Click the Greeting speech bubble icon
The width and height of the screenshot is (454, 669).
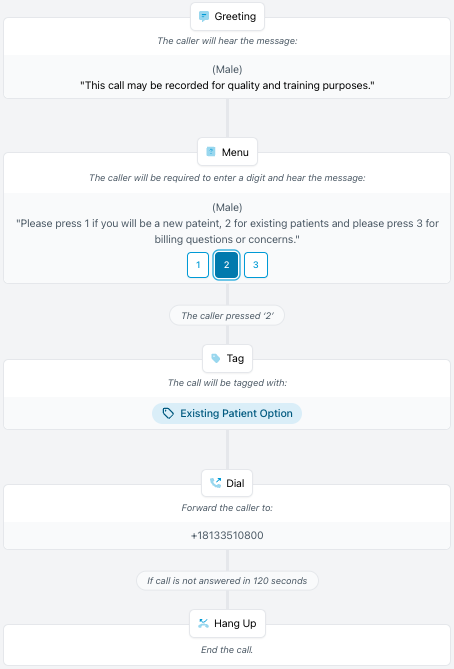click(204, 17)
